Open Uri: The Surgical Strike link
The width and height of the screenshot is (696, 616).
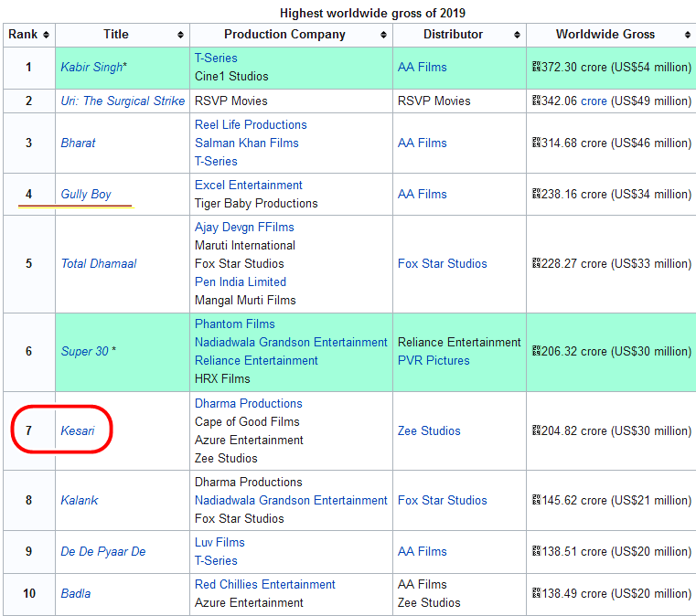(123, 101)
